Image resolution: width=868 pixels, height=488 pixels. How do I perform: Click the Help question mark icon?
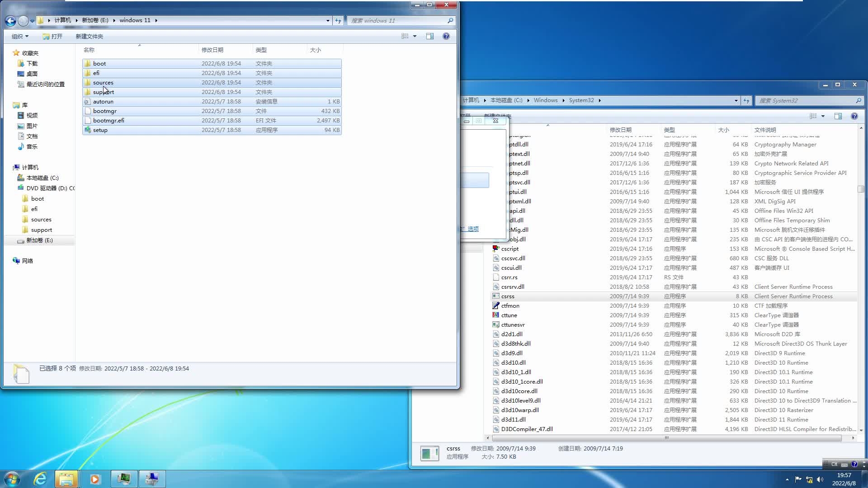pyautogui.click(x=446, y=36)
